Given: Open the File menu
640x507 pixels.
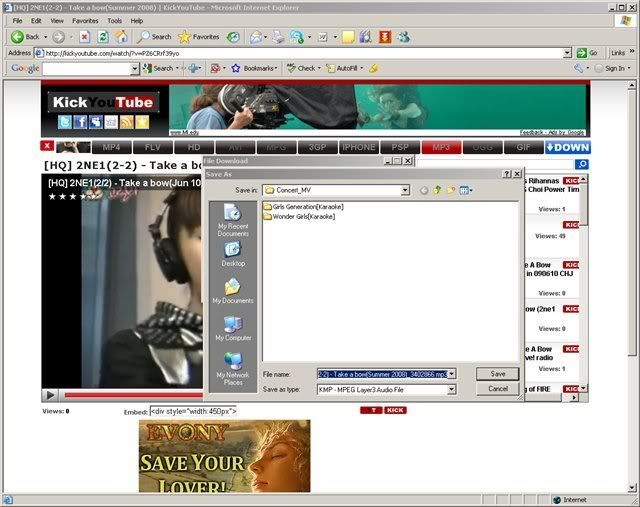Looking at the screenshot, I should pyautogui.click(x=17, y=21).
